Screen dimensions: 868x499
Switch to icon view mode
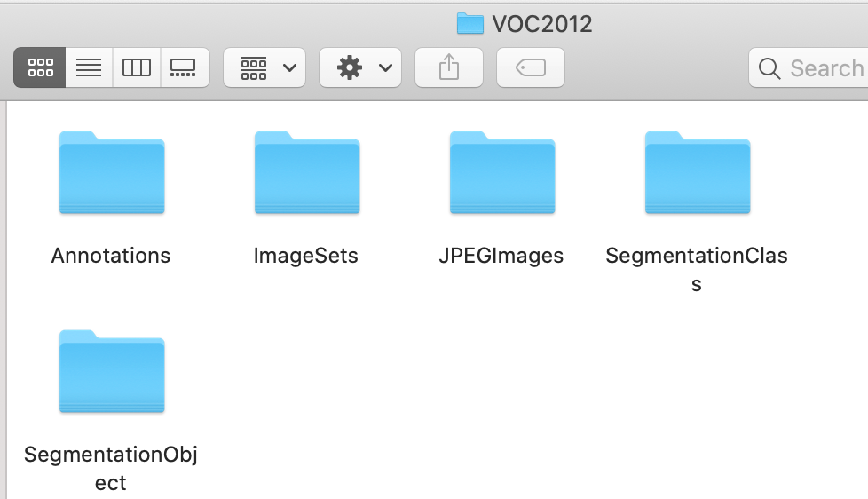(x=40, y=67)
